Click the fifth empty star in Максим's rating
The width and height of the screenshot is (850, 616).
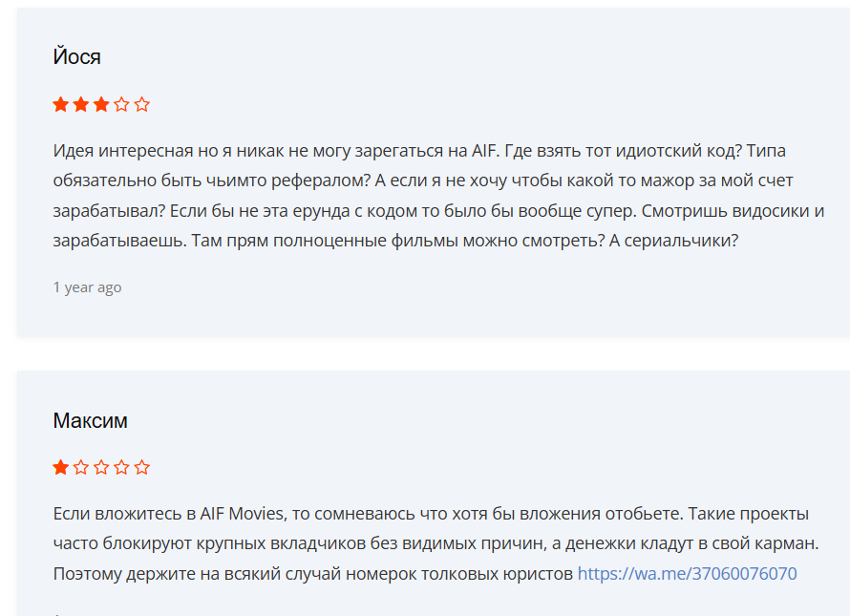pos(142,467)
